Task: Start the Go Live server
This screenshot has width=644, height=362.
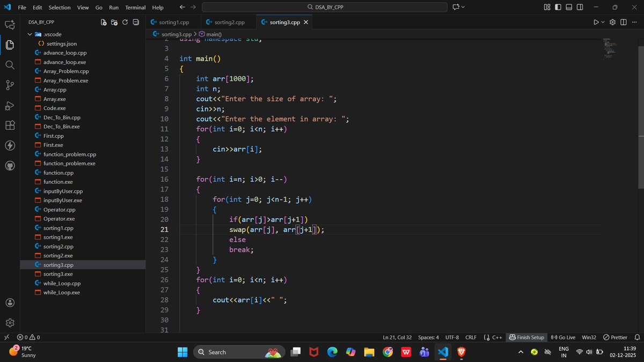Action: 563,337
